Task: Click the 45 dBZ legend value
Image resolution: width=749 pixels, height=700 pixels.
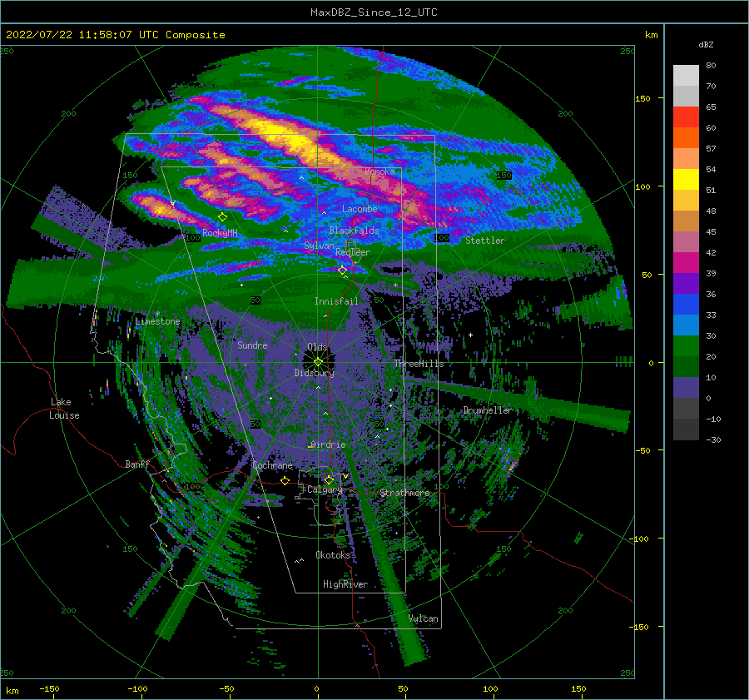Action: (x=711, y=231)
